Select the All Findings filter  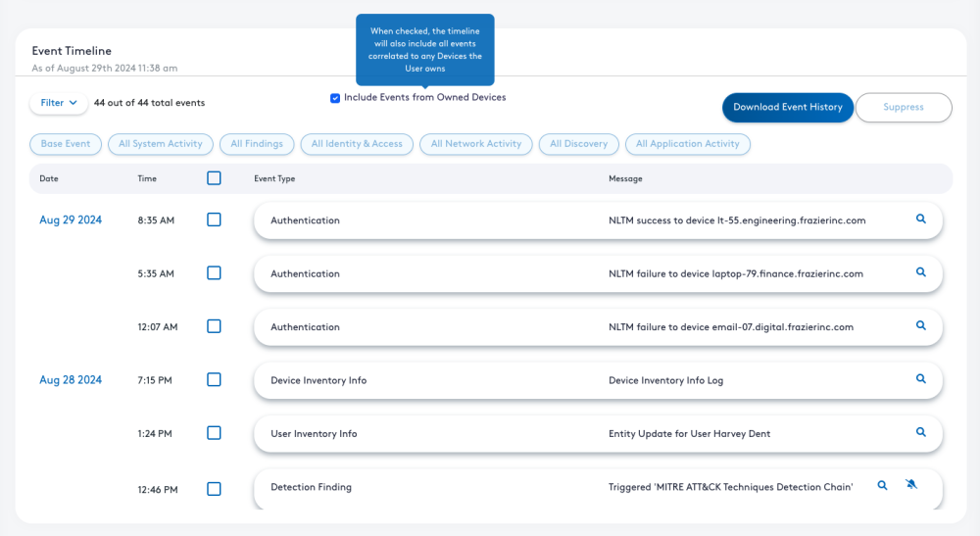[257, 144]
